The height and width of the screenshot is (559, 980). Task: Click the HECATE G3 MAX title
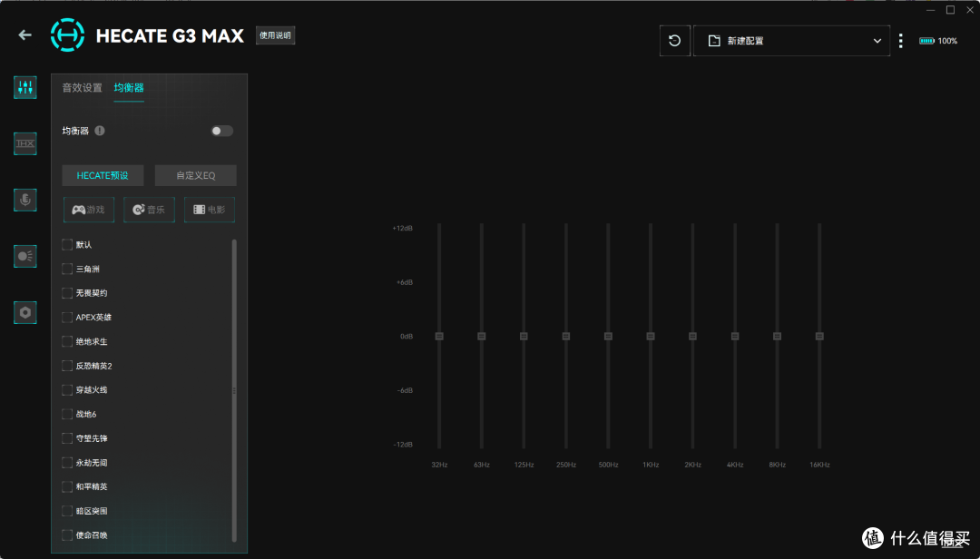pyautogui.click(x=170, y=36)
